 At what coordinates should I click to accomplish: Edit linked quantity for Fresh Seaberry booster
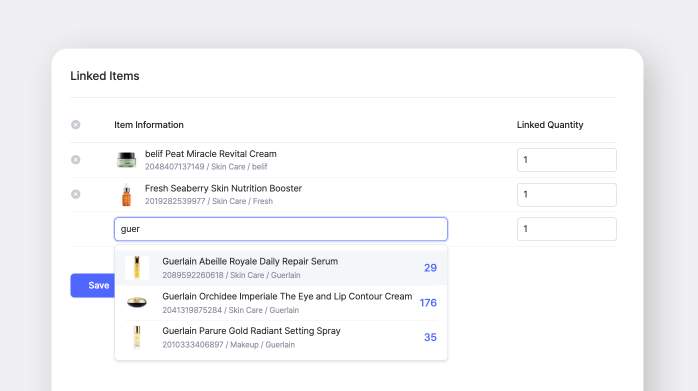[x=567, y=195]
